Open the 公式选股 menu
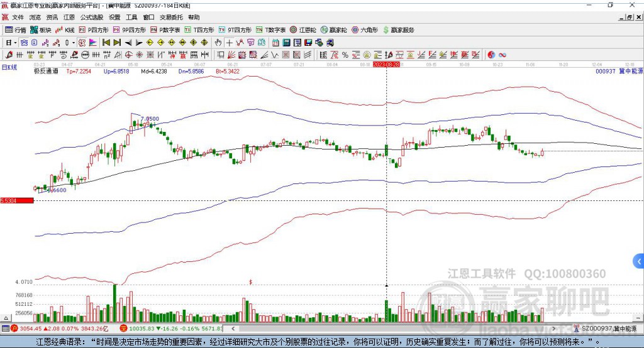This screenshot has height=348, width=644. point(92,17)
